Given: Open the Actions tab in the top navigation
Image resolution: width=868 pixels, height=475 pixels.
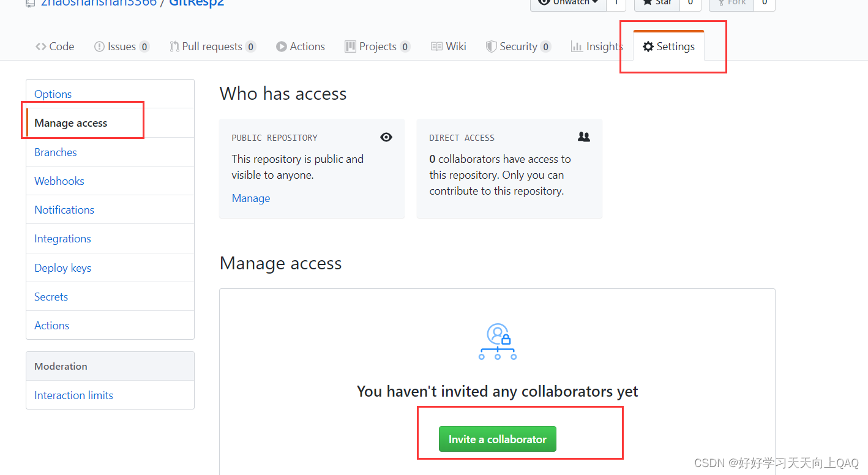Looking at the screenshot, I should (300, 47).
